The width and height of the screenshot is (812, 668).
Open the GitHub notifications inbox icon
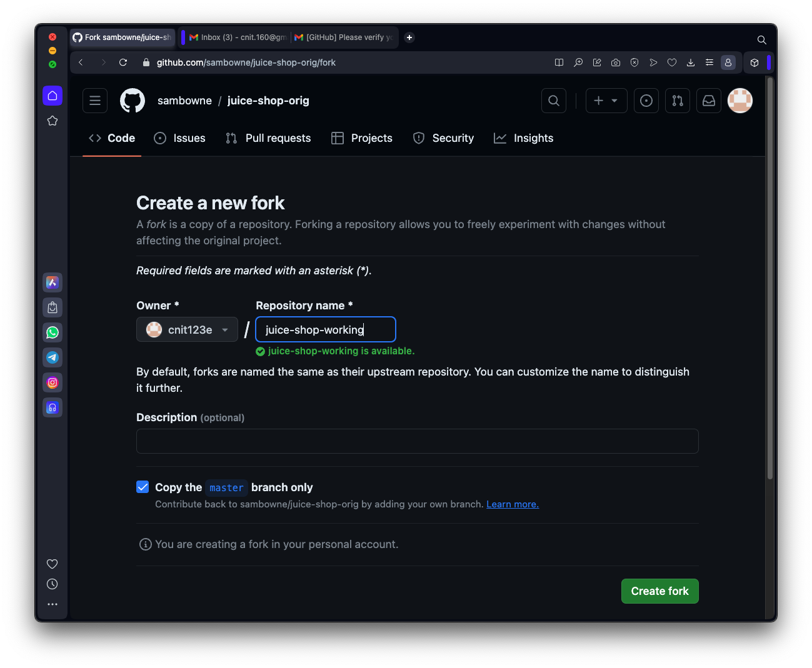tap(709, 101)
